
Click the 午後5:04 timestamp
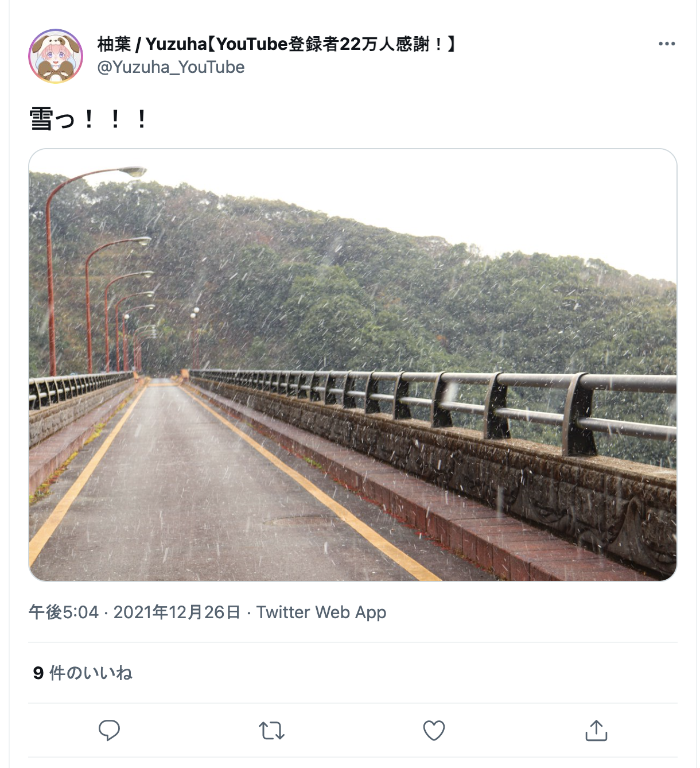[64, 612]
